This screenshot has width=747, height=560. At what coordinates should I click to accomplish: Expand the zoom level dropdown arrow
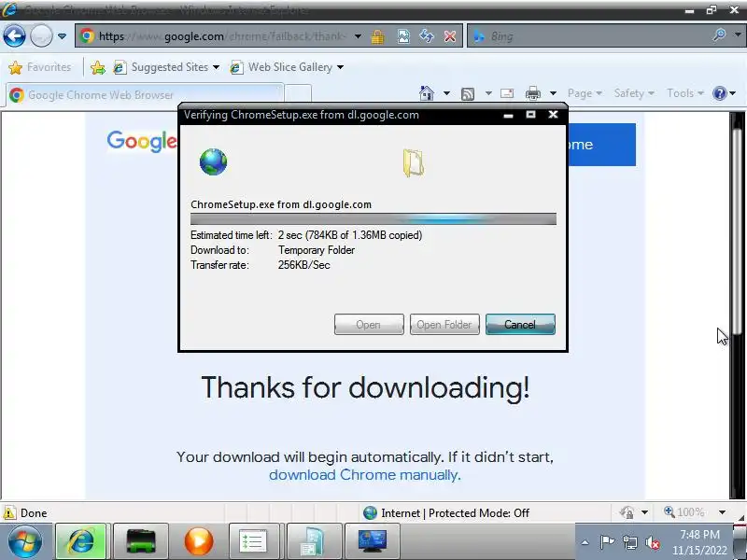tap(722, 512)
